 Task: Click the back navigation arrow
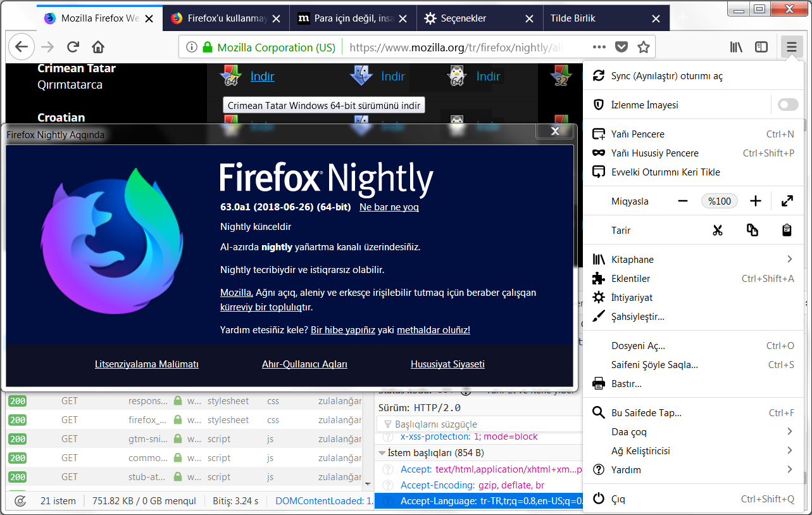click(22, 47)
